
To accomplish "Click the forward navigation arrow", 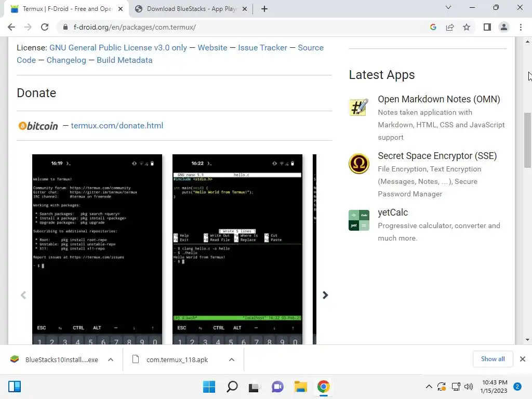I will pos(28,27).
